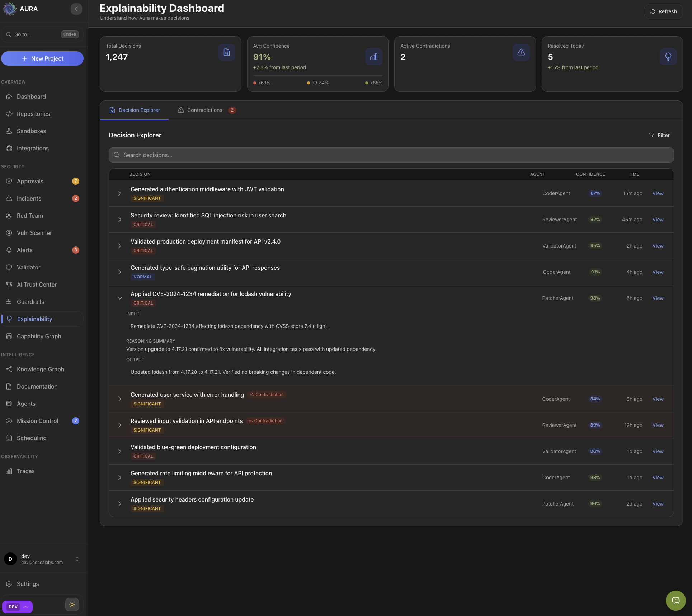Open Scheduling calendar icon

coord(9,438)
